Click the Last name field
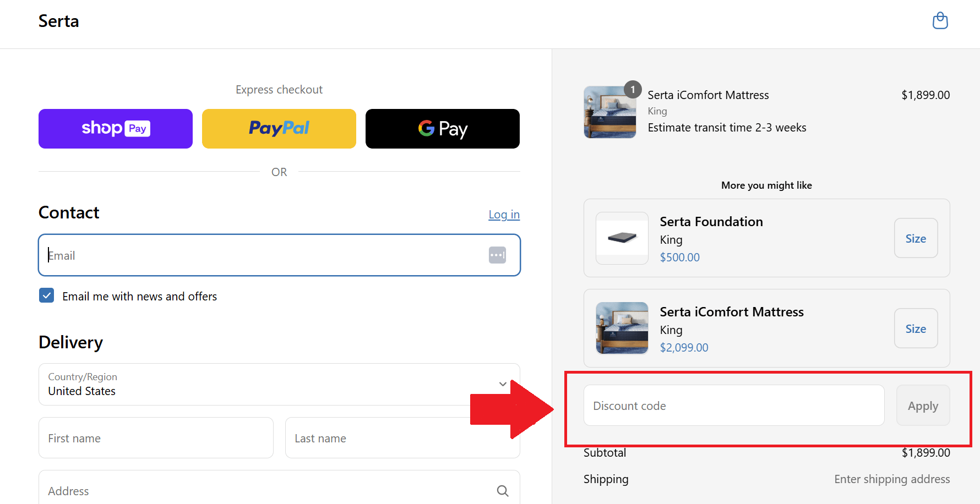The width and height of the screenshot is (980, 504). pos(402,438)
